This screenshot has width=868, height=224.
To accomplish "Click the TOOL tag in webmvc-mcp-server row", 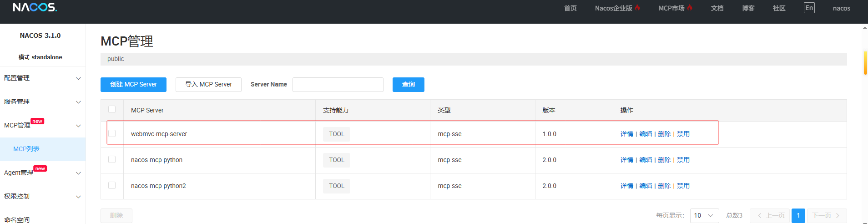I will pos(337,134).
